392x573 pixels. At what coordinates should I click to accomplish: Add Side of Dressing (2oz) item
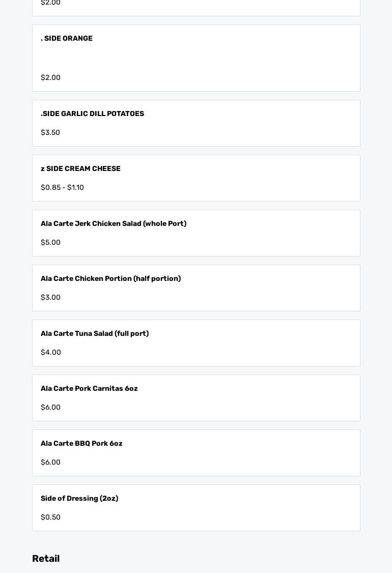tap(79, 499)
